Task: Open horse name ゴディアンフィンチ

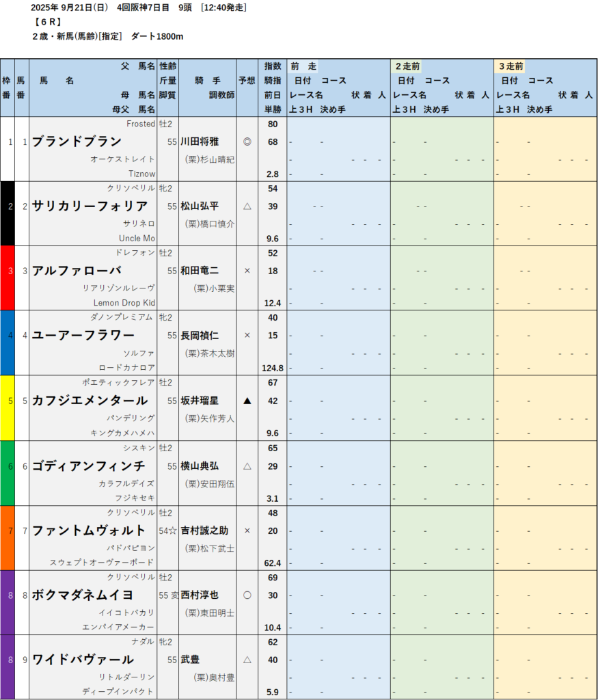Action: (88, 466)
